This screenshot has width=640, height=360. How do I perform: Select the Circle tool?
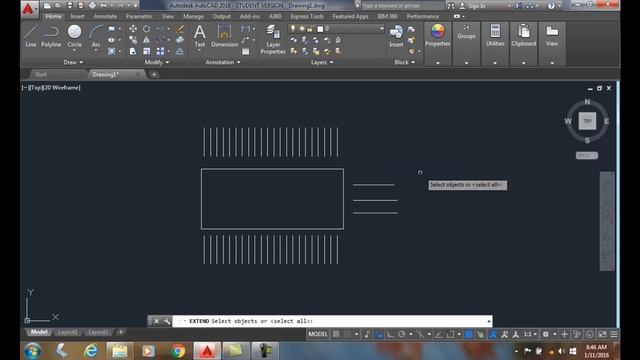point(74,35)
